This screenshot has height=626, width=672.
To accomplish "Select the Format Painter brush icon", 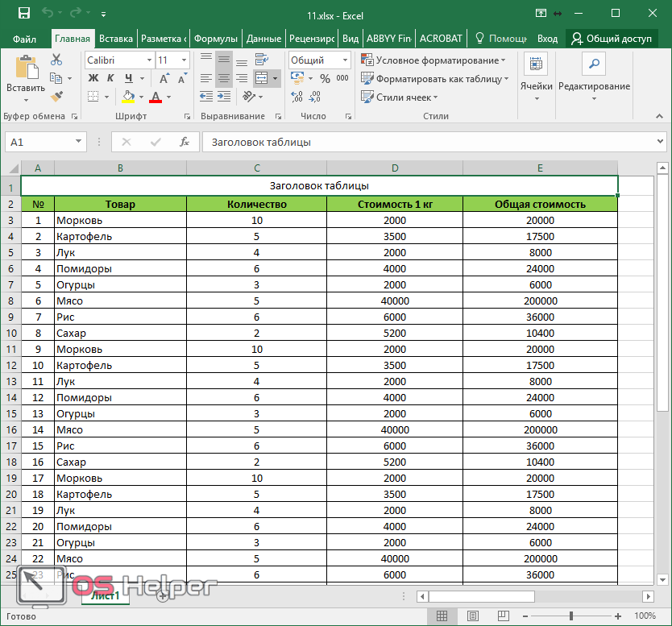I will pos(56,97).
